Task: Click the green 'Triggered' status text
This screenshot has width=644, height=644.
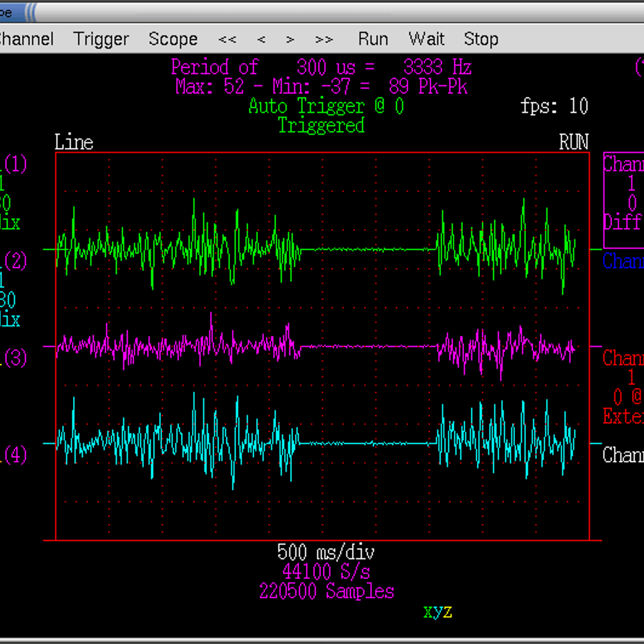Action: click(321, 125)
